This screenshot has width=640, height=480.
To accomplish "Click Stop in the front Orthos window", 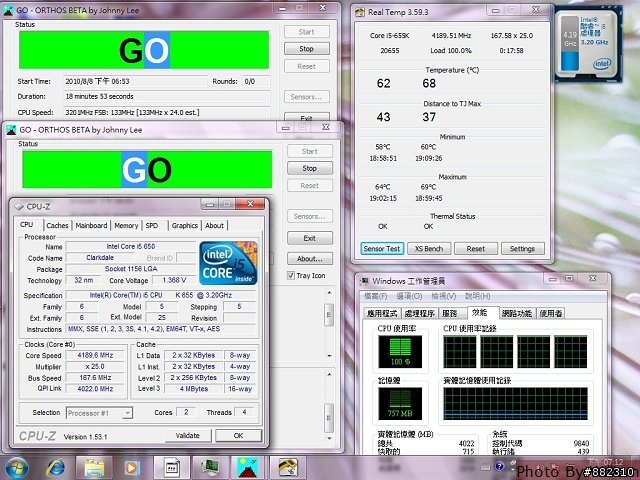I will (309, 168).
